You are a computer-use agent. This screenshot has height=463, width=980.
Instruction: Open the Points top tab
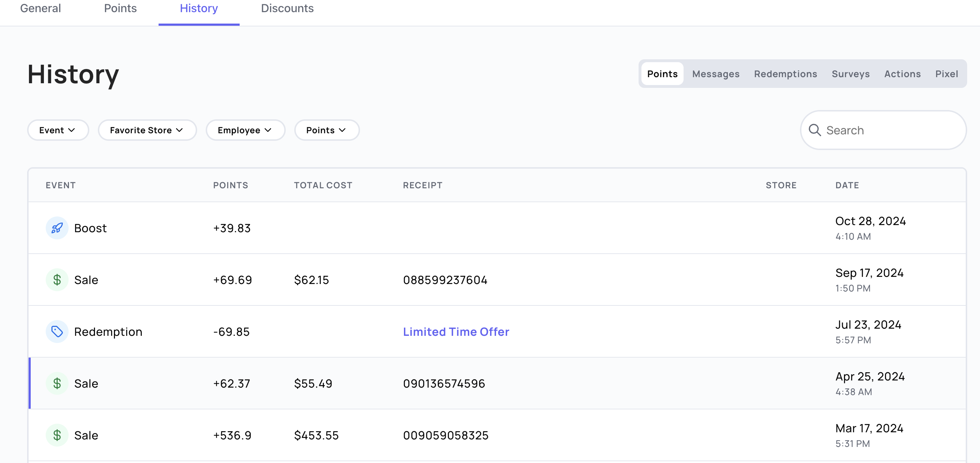[120, 8]
